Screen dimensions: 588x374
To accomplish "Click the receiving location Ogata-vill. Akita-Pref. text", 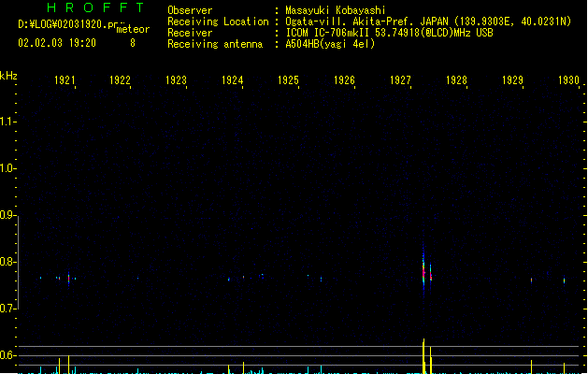I will pos(366,22).
